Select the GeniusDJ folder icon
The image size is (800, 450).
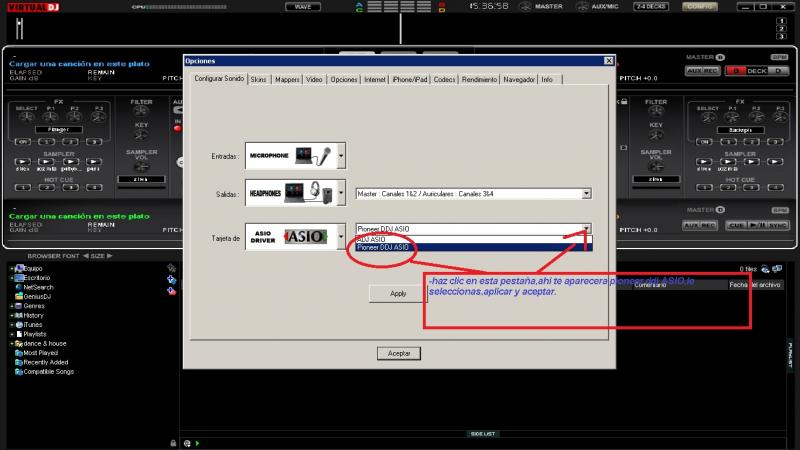(x=18, y=296)
